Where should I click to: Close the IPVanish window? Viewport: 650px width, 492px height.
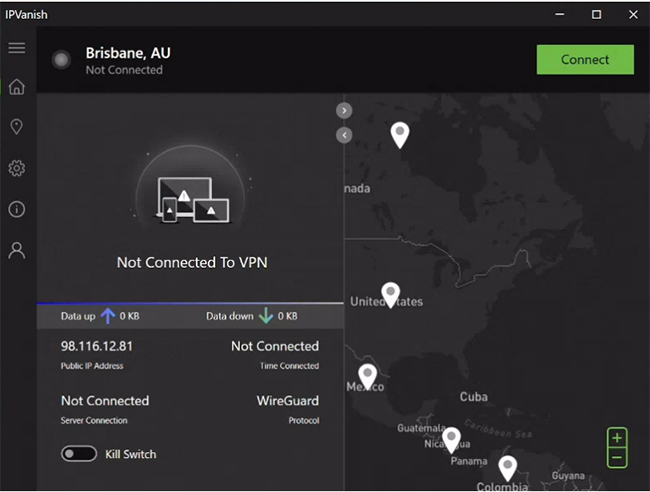[x=633, y=15]
